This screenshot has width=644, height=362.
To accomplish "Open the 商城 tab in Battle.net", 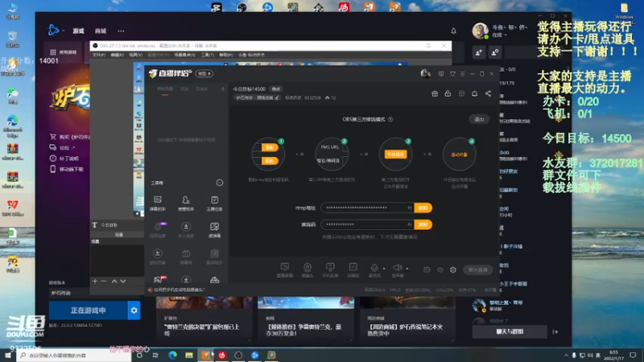I will click(x=100, y=31).
